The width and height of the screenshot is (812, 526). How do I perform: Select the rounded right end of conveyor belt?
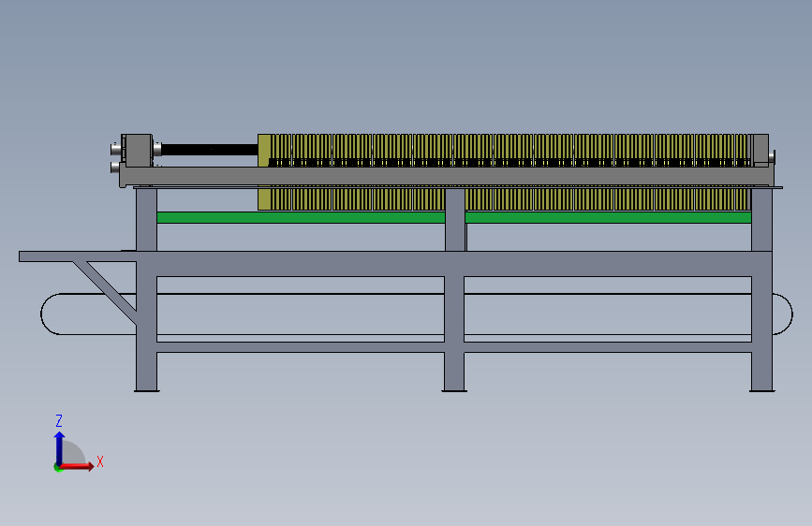(782, 314)
